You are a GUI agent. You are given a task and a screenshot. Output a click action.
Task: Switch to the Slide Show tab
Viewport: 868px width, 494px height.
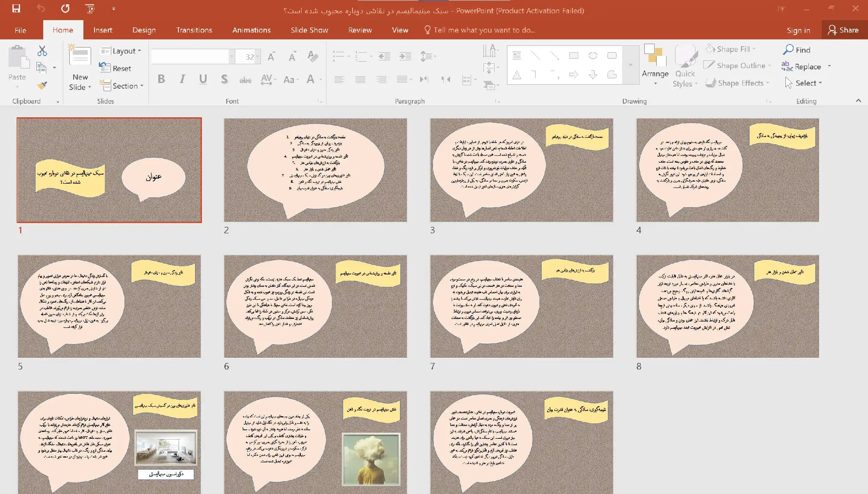(309, 30)
